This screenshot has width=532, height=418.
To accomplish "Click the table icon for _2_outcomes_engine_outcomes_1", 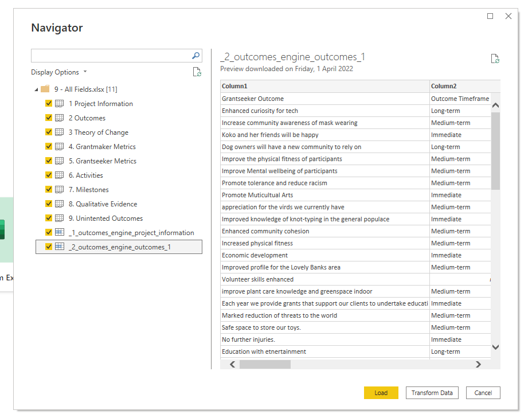I will 60,247.
